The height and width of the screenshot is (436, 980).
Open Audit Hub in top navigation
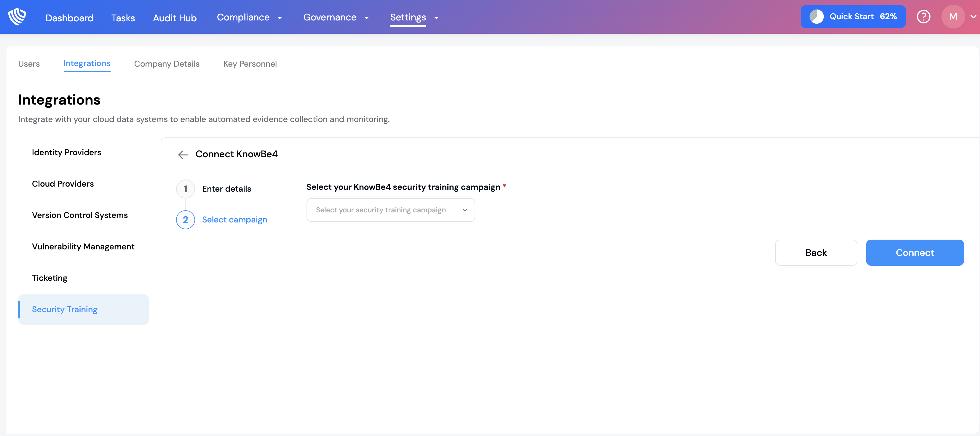click(175, 18)
